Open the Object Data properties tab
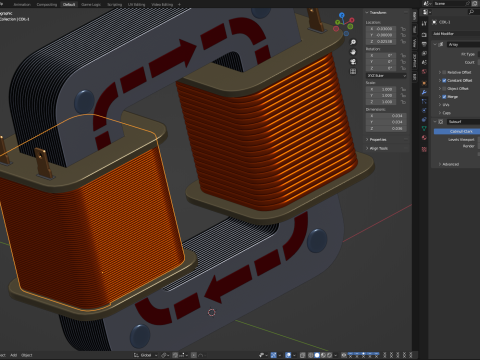This screenshot has width=480, height=360. pyautogui.click(x=424, y=128)
